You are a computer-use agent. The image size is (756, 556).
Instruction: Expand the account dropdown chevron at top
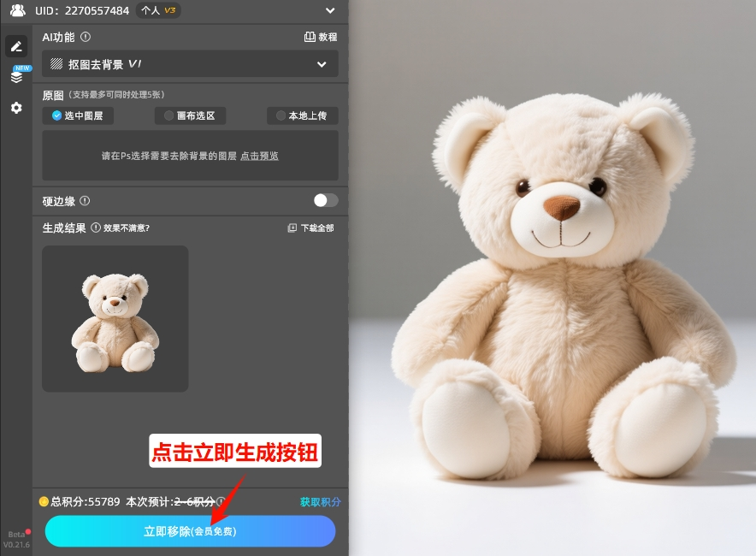pos(330,10)
